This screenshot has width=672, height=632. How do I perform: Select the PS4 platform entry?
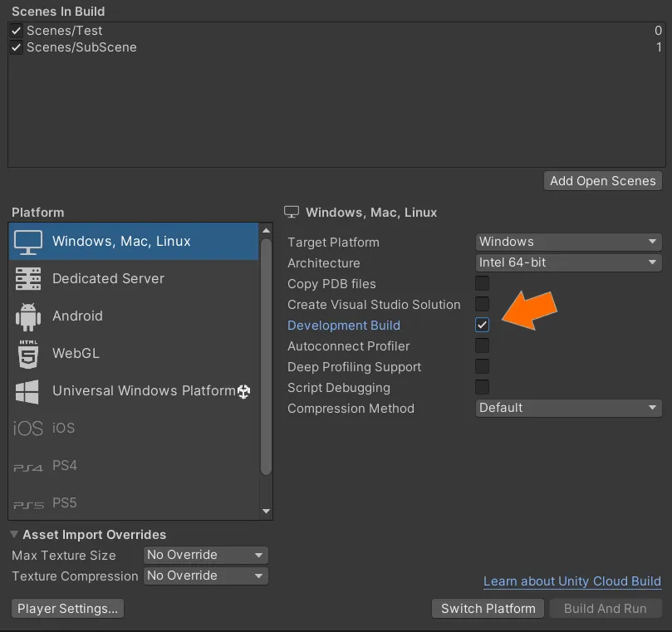(x=134, y=465)
